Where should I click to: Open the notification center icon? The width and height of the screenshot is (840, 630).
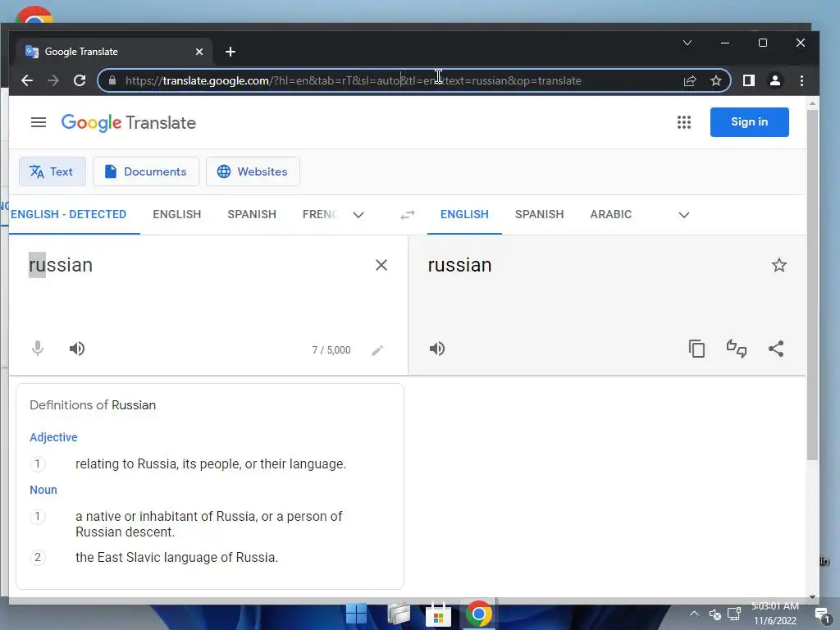822,615
